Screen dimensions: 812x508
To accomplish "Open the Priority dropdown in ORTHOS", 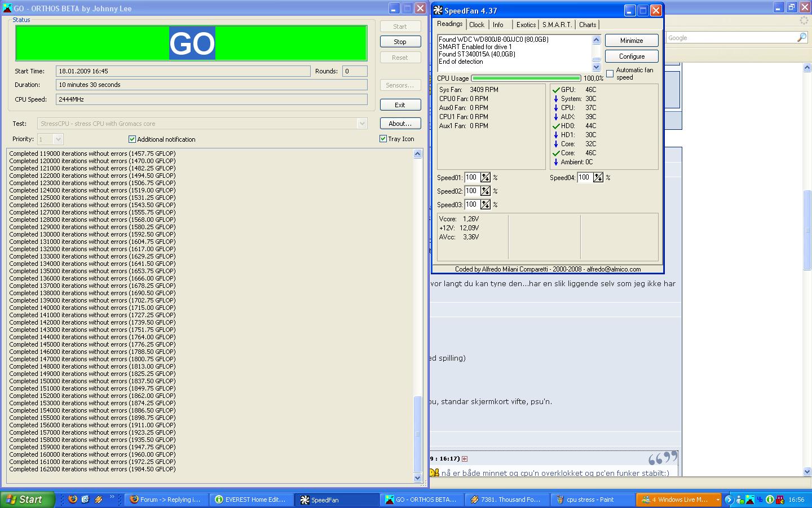I will point(58,139).
